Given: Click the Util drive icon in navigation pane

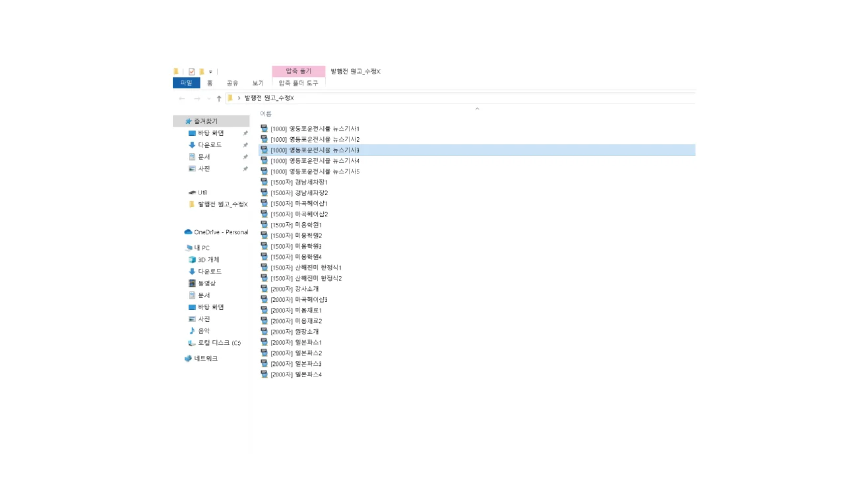Looking at the screenshot, I should 192,193.
